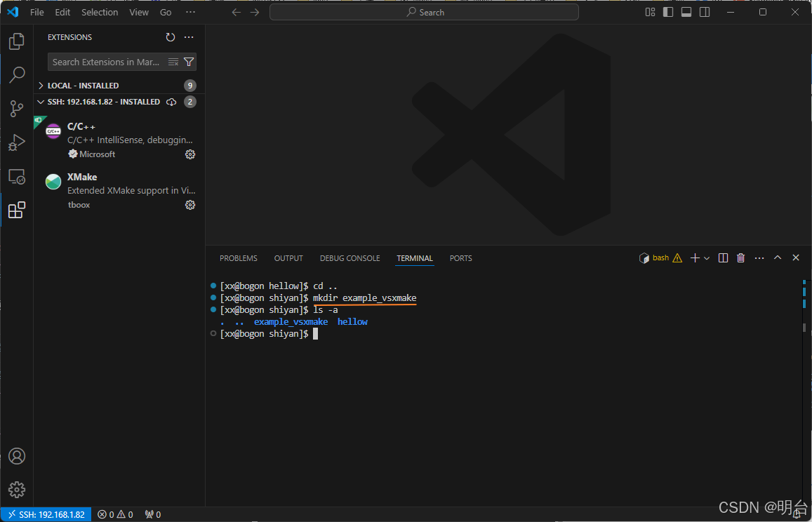Open errors and warnings status item
The image size is (812, 522).
click(116, 515)
